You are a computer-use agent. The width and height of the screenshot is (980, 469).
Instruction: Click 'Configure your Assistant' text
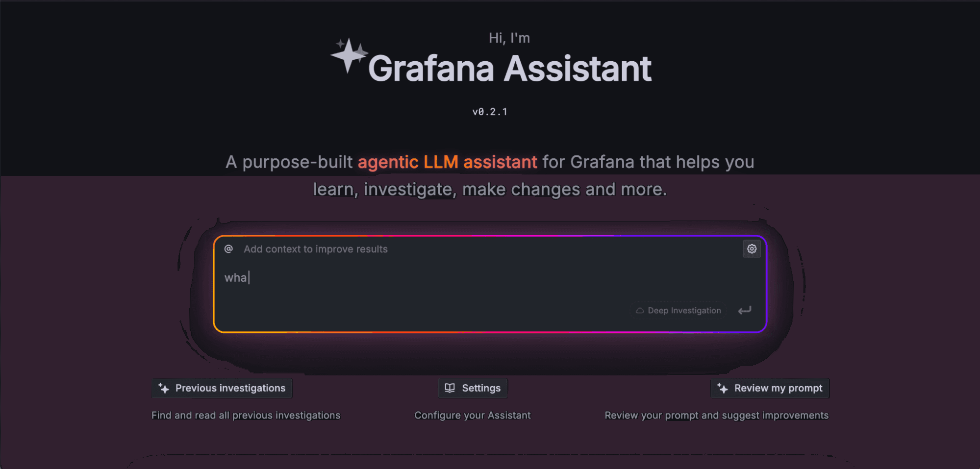472,415
